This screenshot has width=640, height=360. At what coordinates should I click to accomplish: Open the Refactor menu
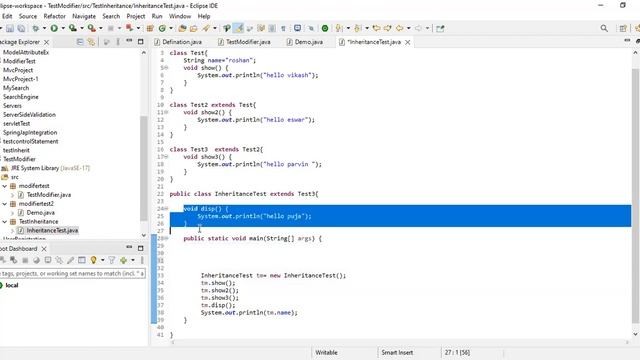pos(54,16)
